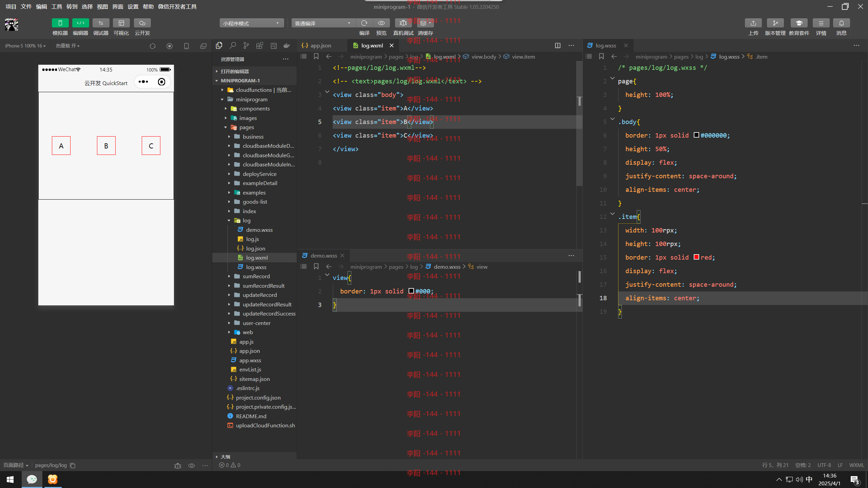This screenshot has height=488, width=868.
Task: Open the 消息 notifications bell
Action: coord(841,23)
